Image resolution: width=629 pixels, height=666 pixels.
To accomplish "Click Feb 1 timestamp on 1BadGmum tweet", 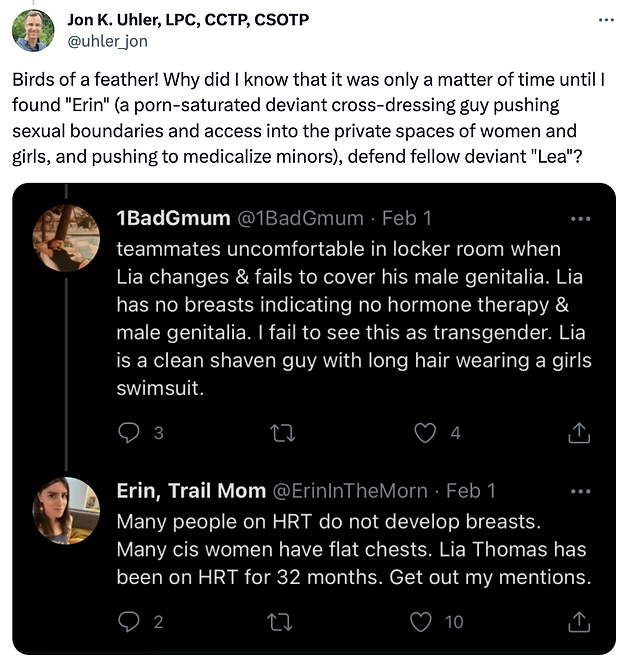I will (x=407, y=219).
